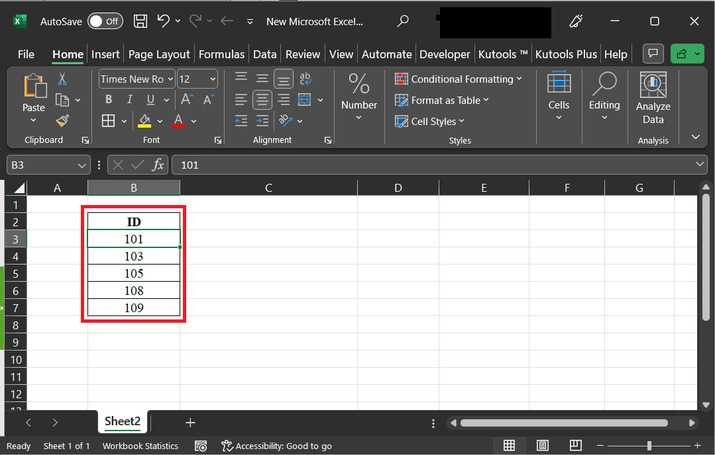
Task: Open the search magnifier in title bar
Action: pos(403,21)
